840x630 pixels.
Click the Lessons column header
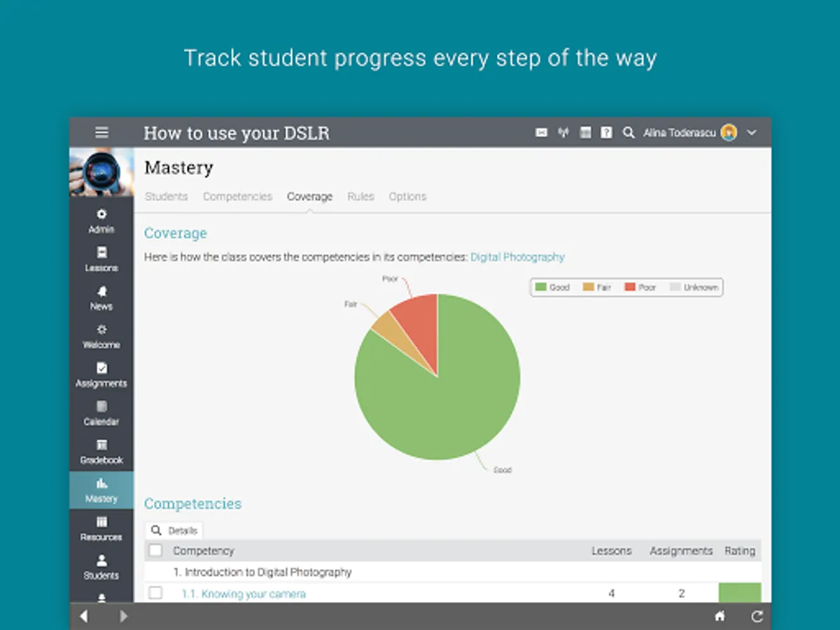(612, 551)
